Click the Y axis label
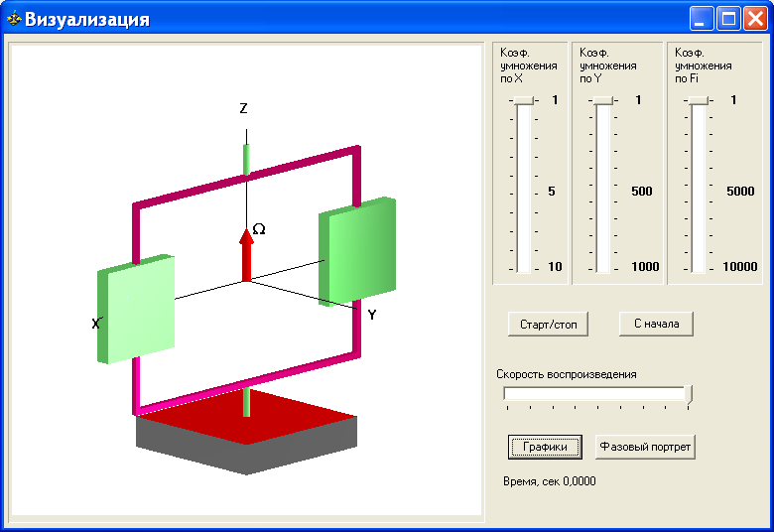This screenshot has width=774, height=532. tap(372, 315)
